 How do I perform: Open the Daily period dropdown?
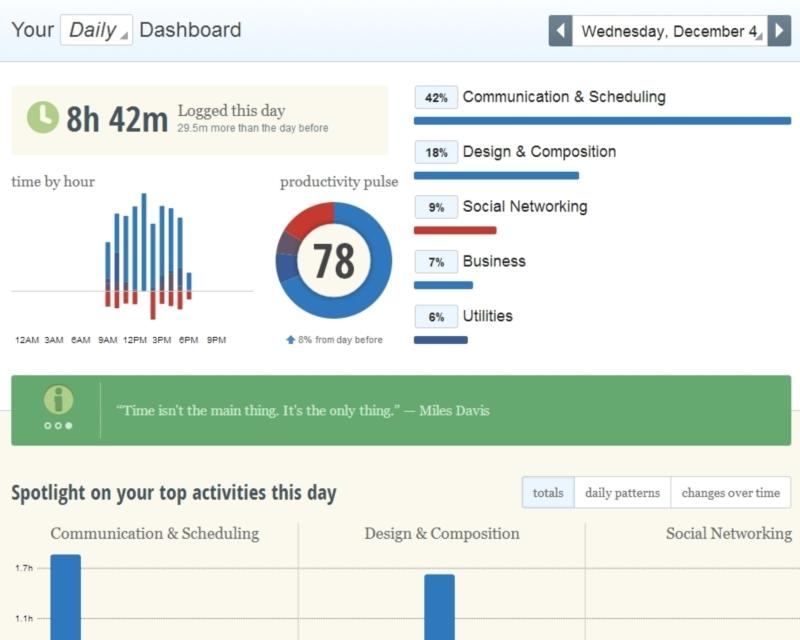[x=96, y=30]
